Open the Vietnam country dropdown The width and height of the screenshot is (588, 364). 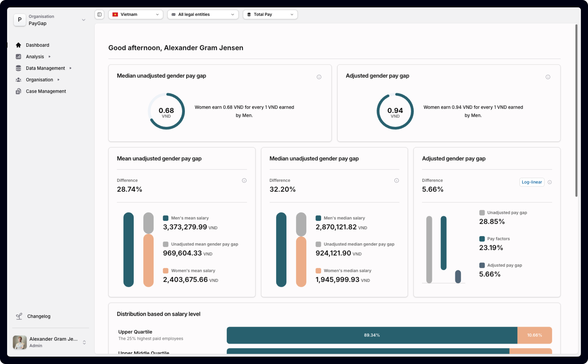(136, 14)
